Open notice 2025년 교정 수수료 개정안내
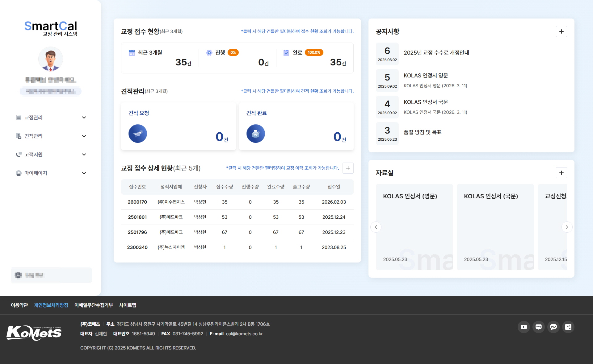Image resolution: width=593 pixels, height=364 pixels. pyautogui.click(x=436, y=53)
